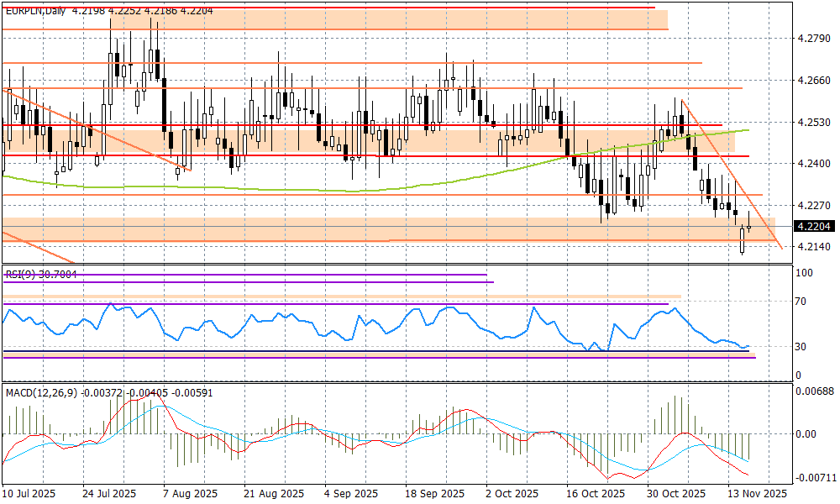This screenshot has width=840, height=504.
Task: Click the RSI 30 level label
Action: pos(803,347)
